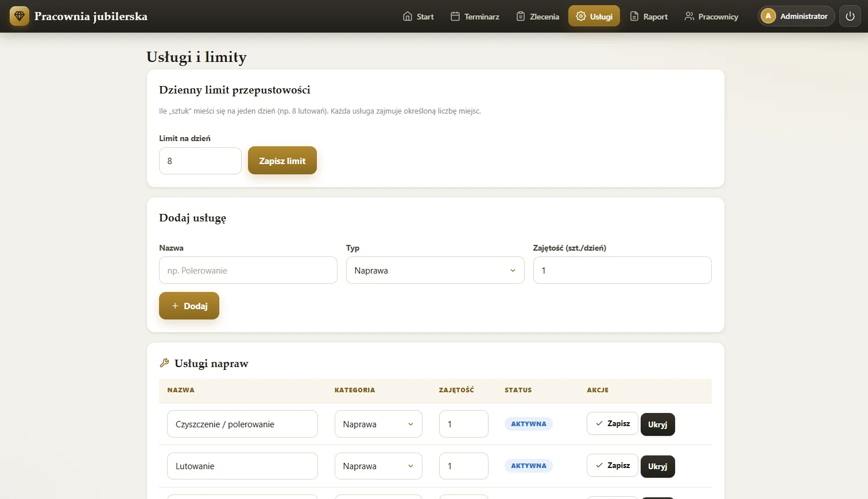868x499 pixels.
Task: Click the Zajętość (szt./dzień) field
Action: click(622, 270)
